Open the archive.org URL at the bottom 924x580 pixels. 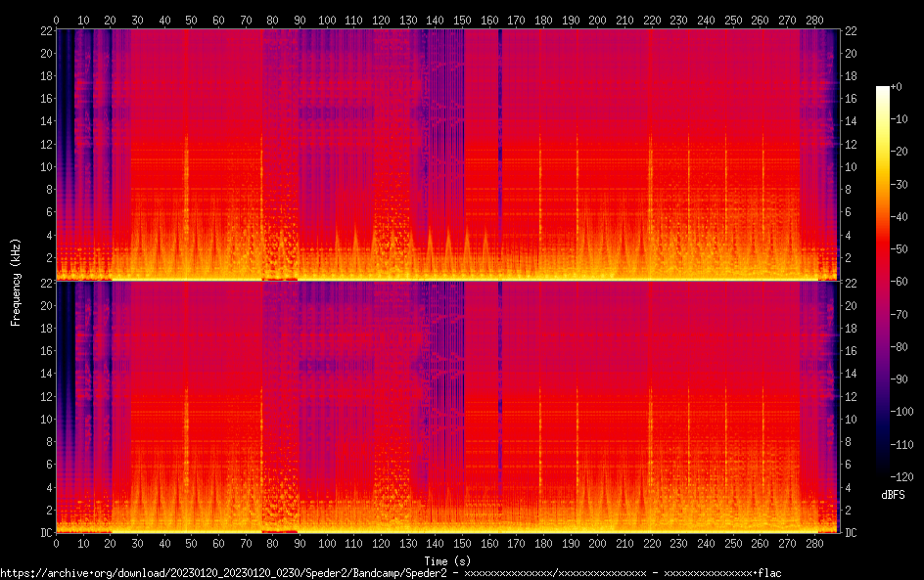pyautogui.click(x=392, y=572)
